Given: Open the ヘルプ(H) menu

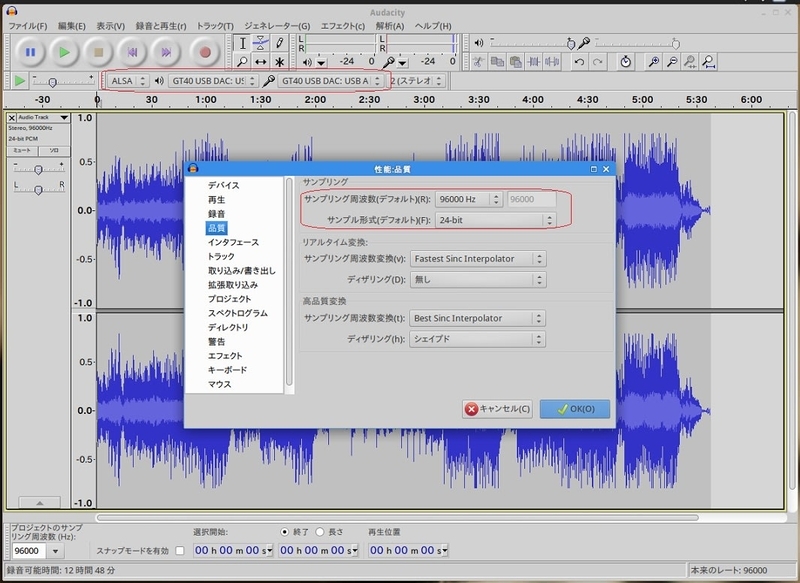Looking at the screenshot, I should click(433, 26).
